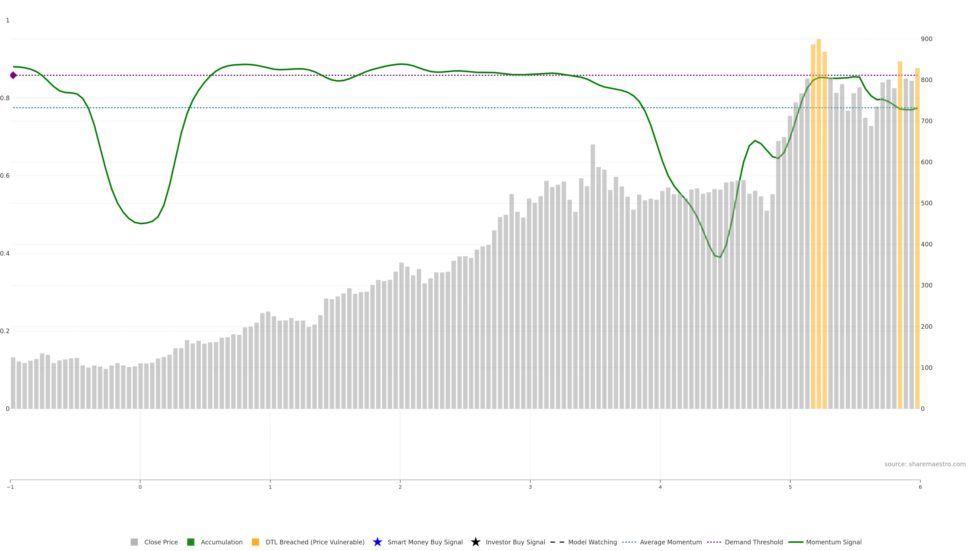
Task: Click the purple Demand Threshold legend line
Action: pos(714,542)
